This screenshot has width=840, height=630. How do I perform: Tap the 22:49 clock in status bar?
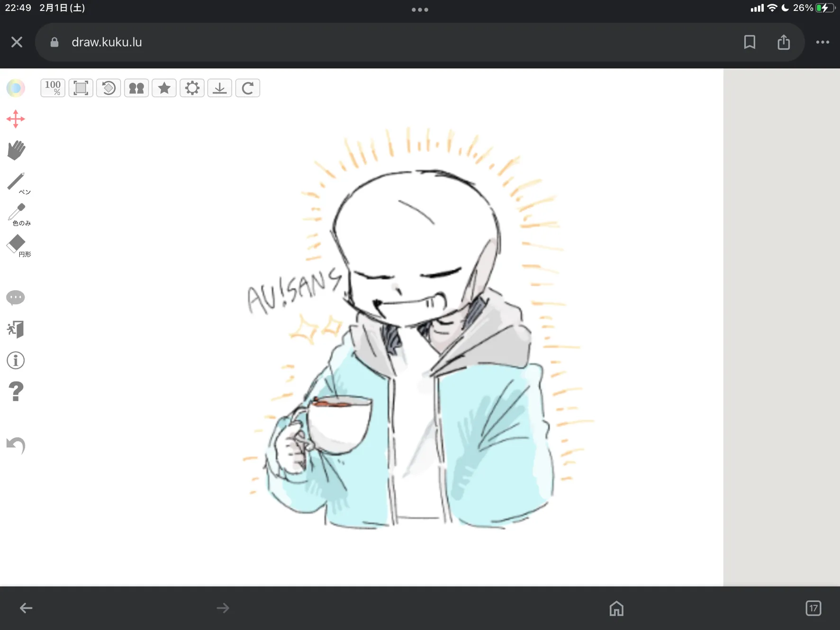click(x=18, y=8)
